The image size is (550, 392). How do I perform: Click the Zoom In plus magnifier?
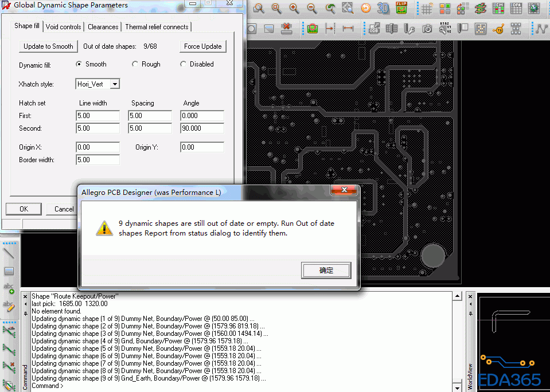pyautogui.click(x=294, y=9)
